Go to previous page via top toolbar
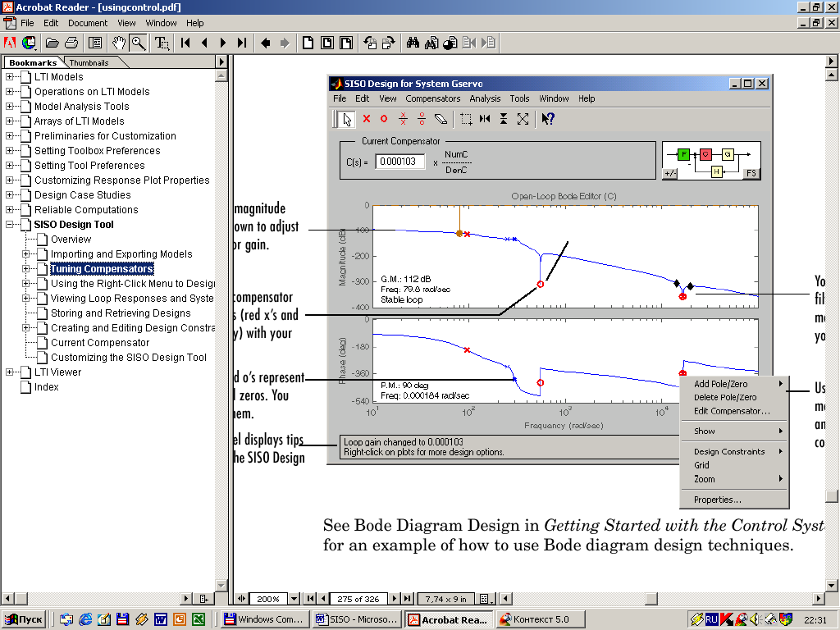 pyautogui.click(x=204, y=43)
